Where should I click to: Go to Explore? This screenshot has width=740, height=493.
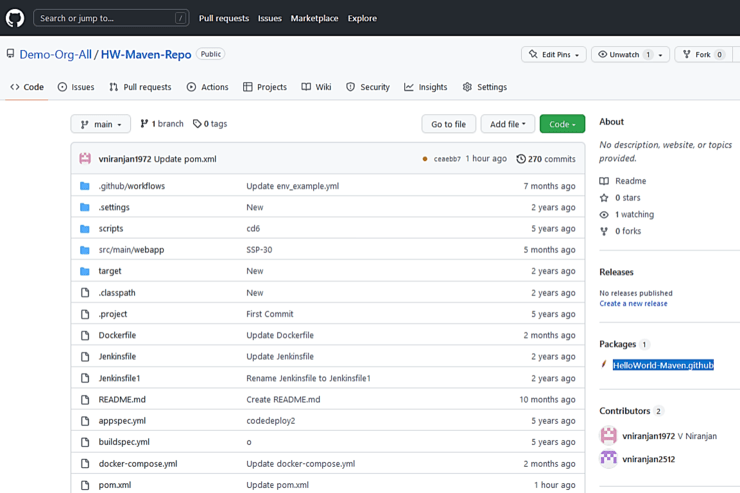click(362, 18)
